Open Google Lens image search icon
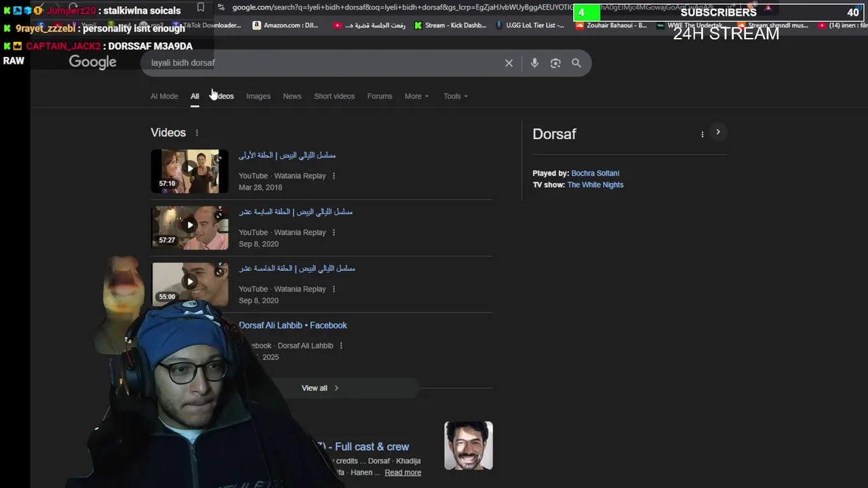The image size is (868, 488). pos(555,63)
